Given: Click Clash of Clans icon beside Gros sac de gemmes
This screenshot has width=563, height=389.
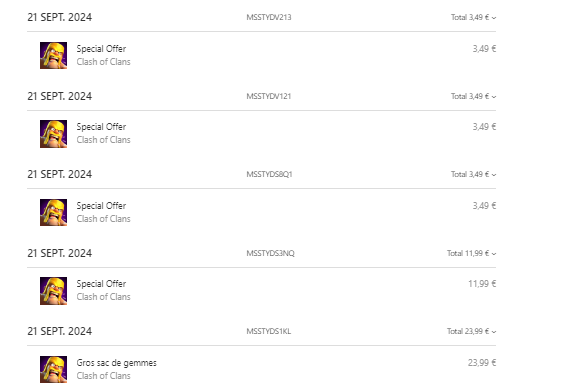Looking at the screenshot, I should coord(53,369).
